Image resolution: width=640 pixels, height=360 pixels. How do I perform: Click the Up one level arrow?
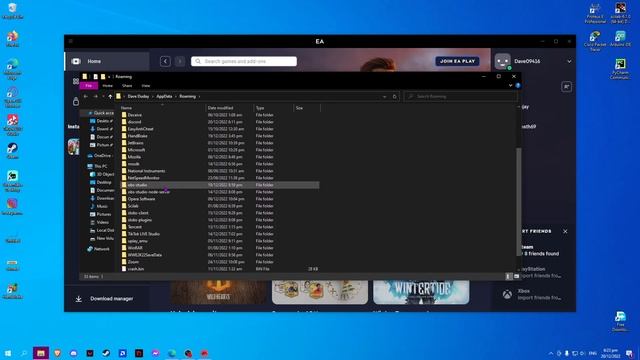tap(110, 97)
